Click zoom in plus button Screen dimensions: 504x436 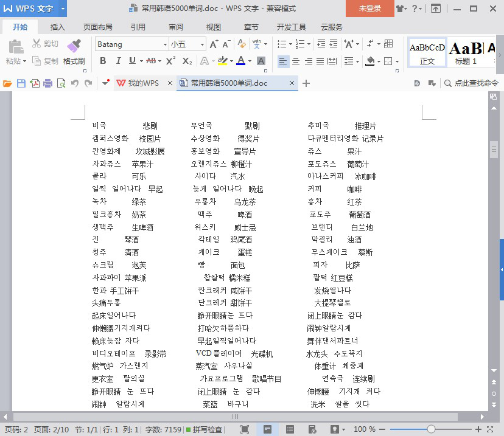478,429
